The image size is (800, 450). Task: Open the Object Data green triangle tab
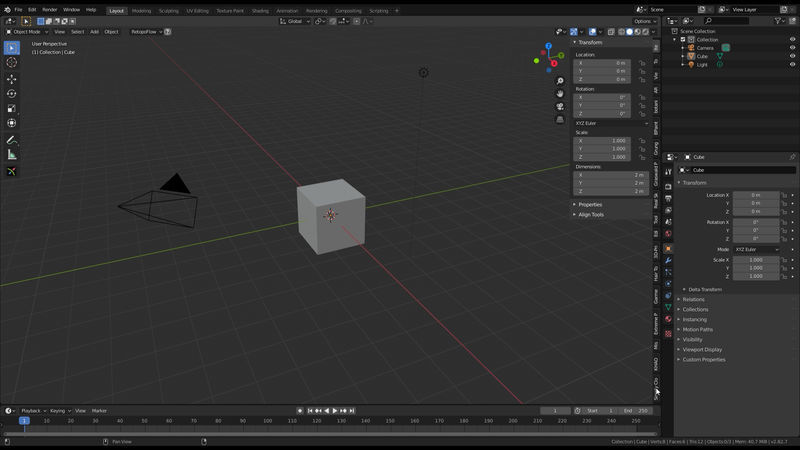pyautogui.click(x=668, y=307)
